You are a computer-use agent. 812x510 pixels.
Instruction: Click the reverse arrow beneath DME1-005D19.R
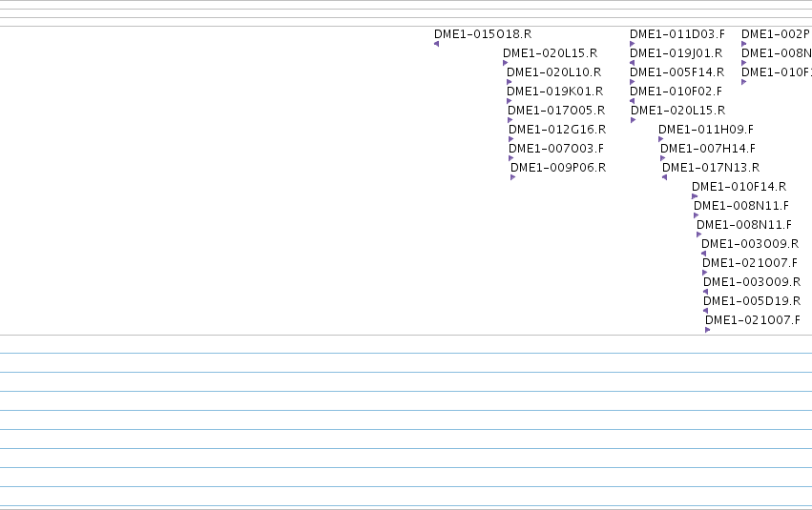click(706, 312)
